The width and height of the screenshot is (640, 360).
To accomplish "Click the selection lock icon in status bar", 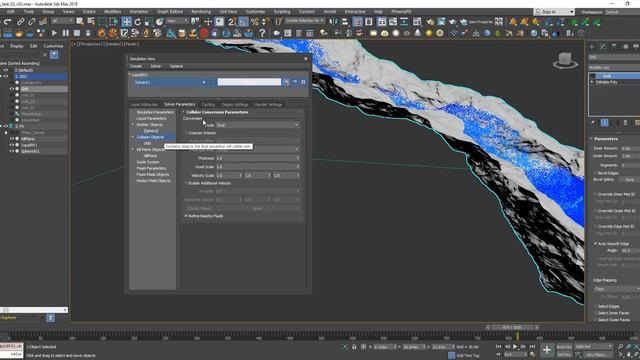I will (x=354, y=347).
